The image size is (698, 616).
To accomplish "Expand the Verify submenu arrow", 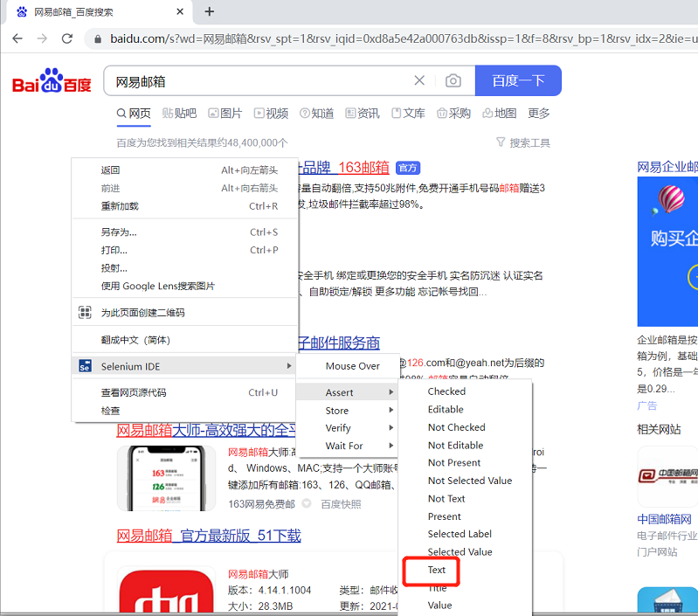I will (390, 428).
